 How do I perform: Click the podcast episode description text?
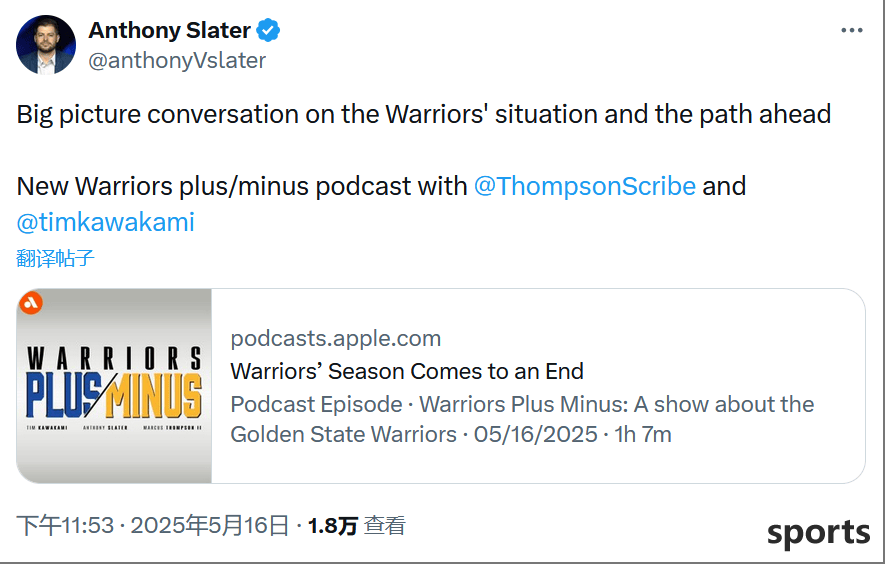pos(522,419)
